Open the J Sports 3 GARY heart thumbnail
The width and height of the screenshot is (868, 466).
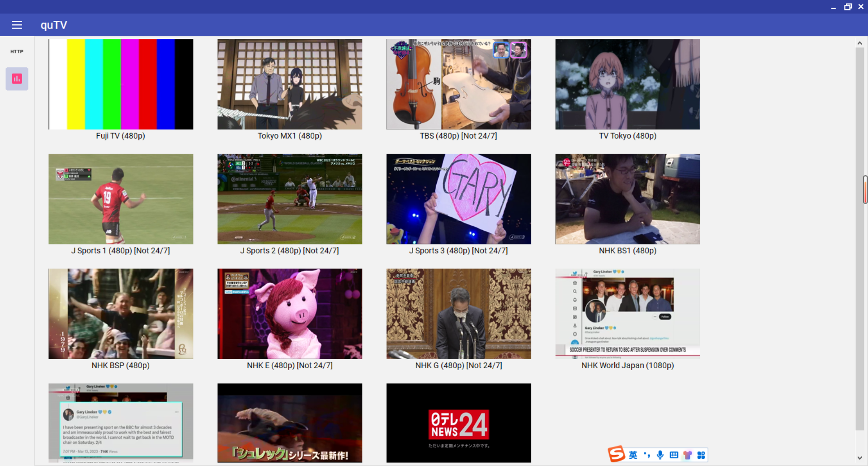click(459, 199)
